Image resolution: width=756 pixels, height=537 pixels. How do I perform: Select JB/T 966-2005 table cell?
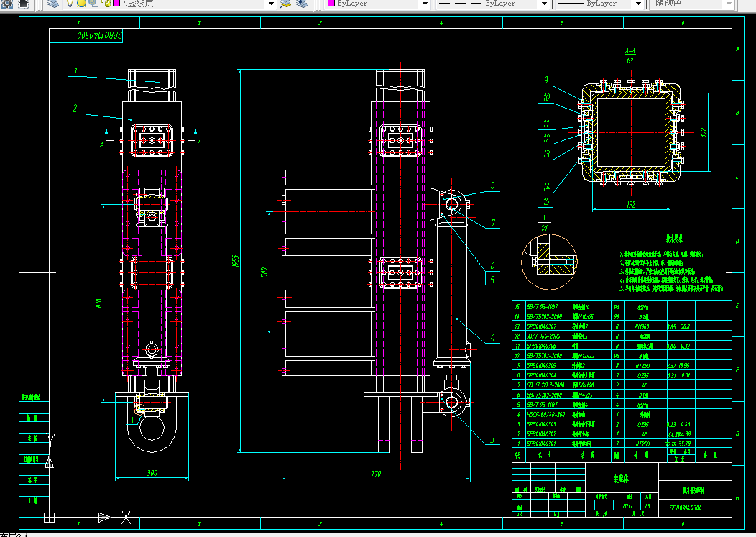(x=543, y=336)
